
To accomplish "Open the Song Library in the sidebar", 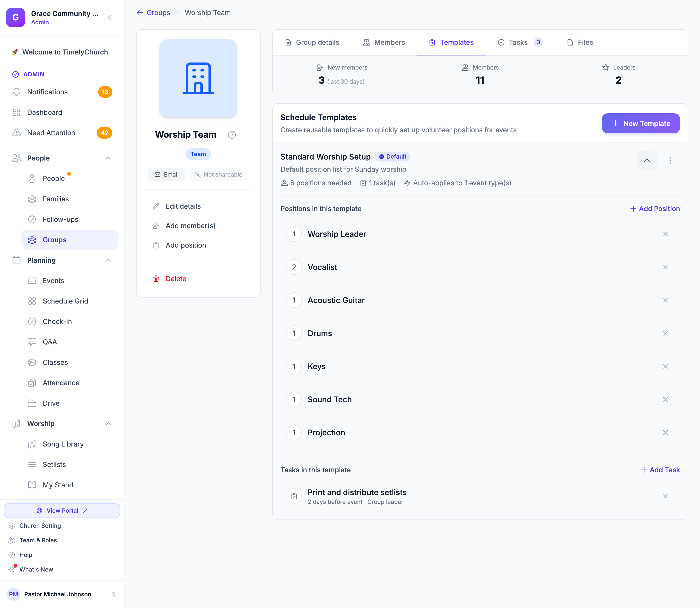I will (x=63, y=444).
